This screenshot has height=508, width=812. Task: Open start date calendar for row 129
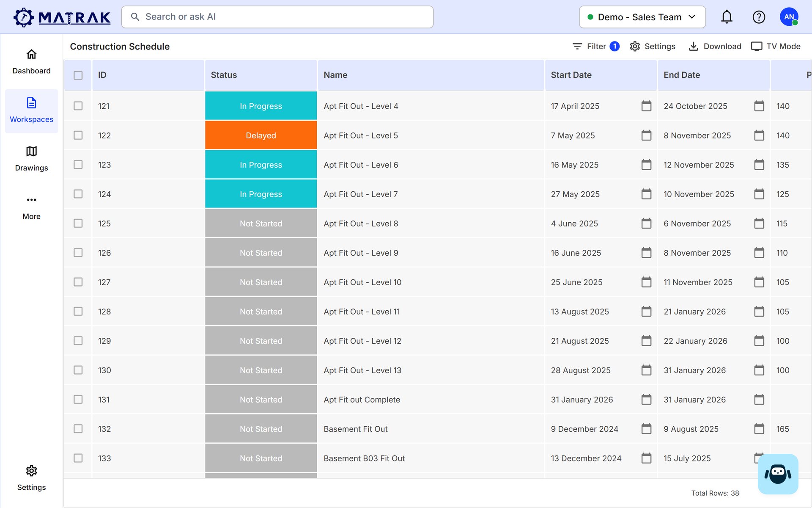tap(646, 341)
